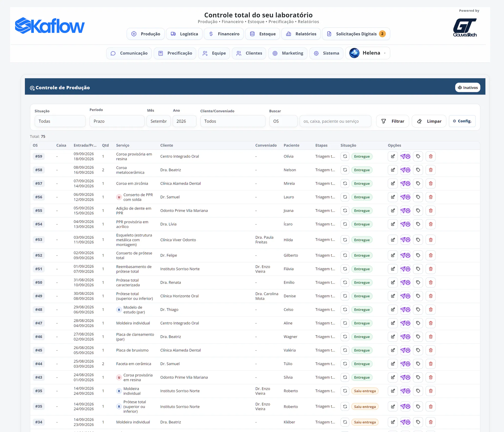Viewport: 504px width, 432px height.
Task: Edit order #59 with the pencil icon
Action: 393,156
